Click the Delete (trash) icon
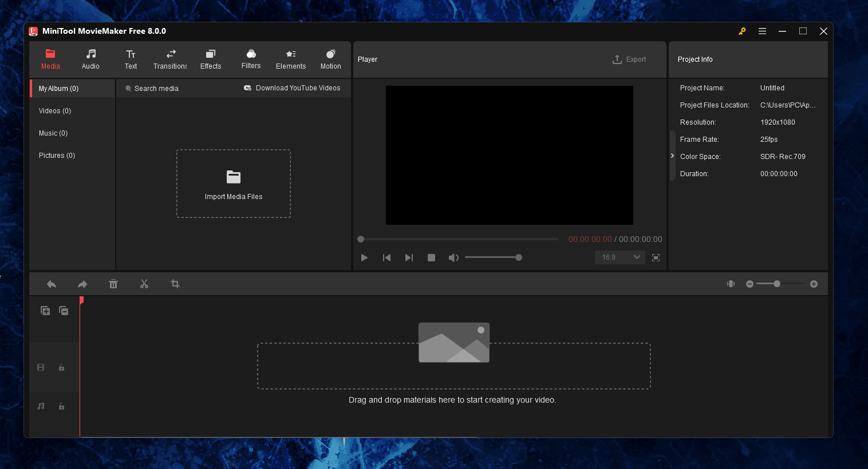868x469 pixels. 113,283
